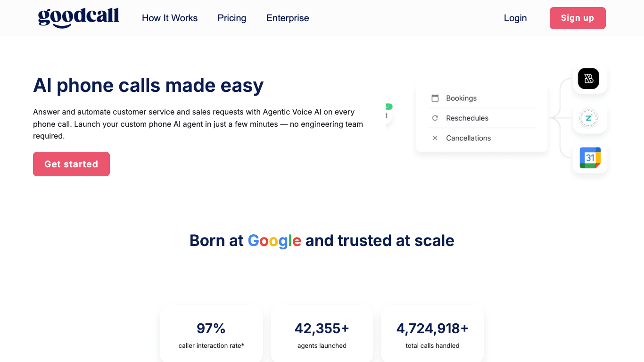The height and width of the screenshot is (362, 644).
Task: Open the How It Works page
Action: 170,18
